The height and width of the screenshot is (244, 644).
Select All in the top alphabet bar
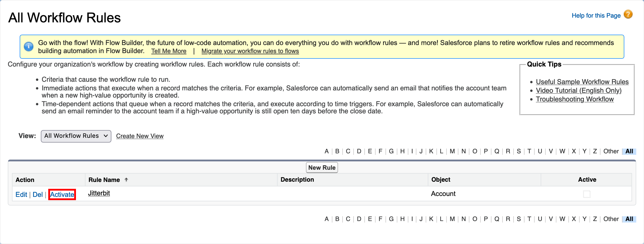coord(629,151)
